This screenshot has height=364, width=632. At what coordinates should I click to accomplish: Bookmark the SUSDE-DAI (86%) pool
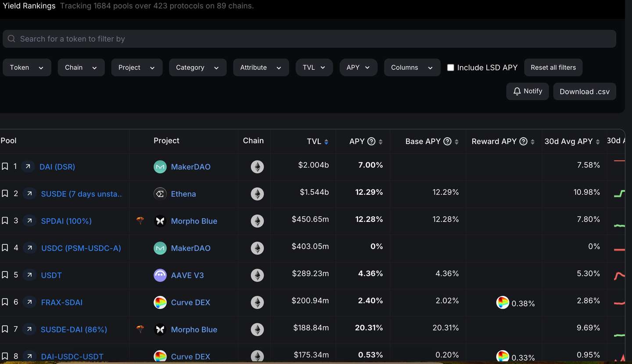(x=5, y=330)
